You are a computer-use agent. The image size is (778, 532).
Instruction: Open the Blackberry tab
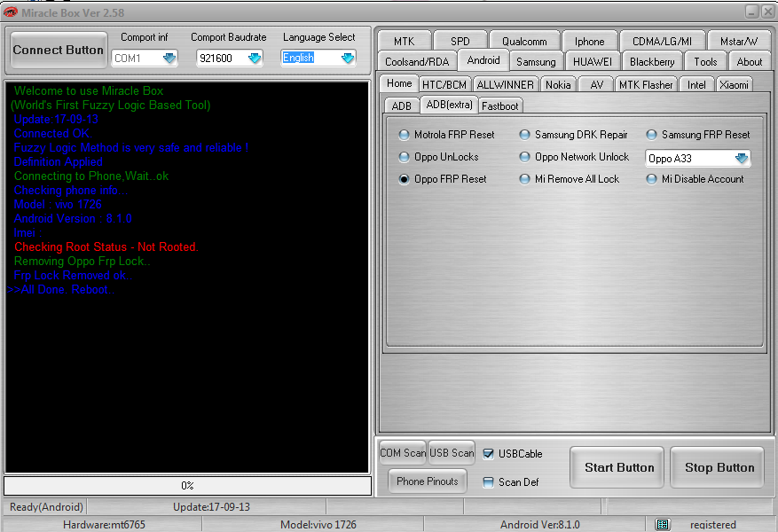tap(652, 62)
